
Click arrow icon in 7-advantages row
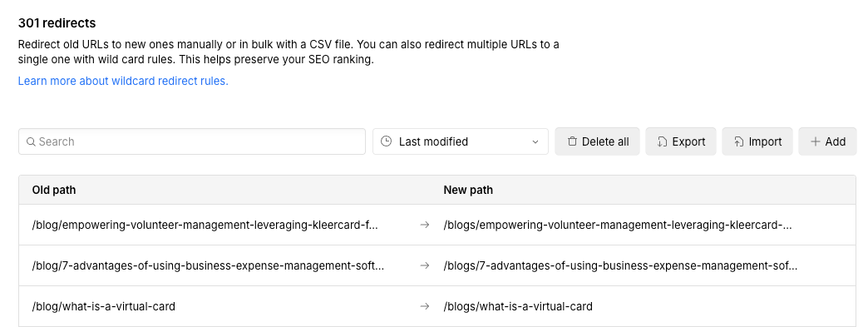coord(425,265)
